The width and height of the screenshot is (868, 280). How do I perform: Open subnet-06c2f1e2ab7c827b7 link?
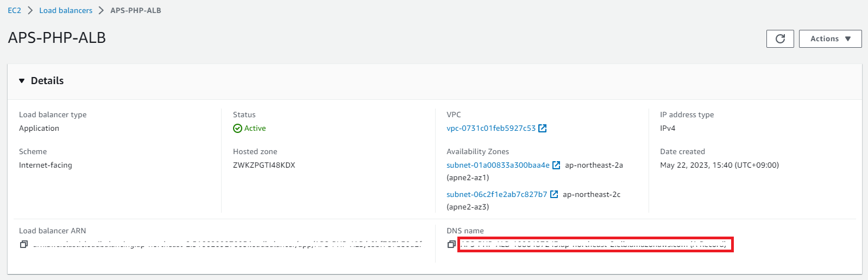click(497, 194)
